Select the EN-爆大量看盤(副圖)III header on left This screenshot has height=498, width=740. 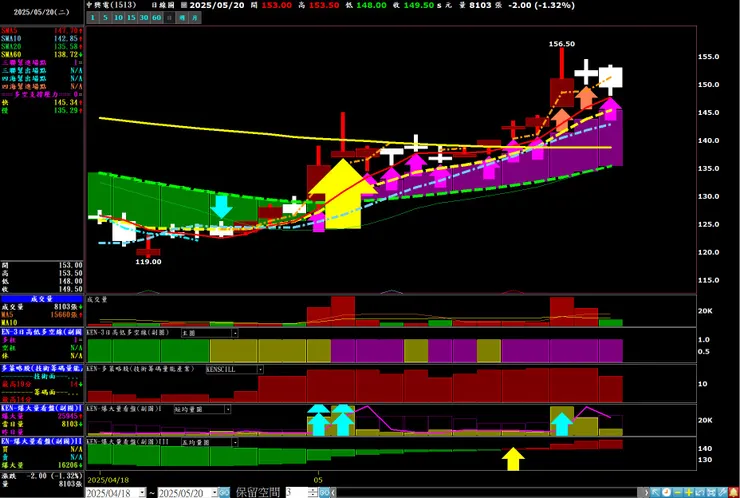click(x=42, y=441)
